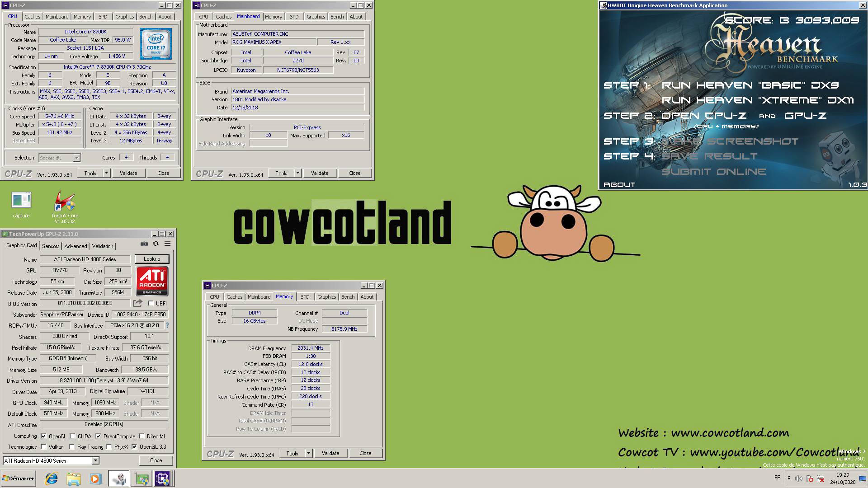Click the Intel Core i7 logo in CPU-Z
Image resolution: width=868 pixels, height=488 pixels.
156,44
